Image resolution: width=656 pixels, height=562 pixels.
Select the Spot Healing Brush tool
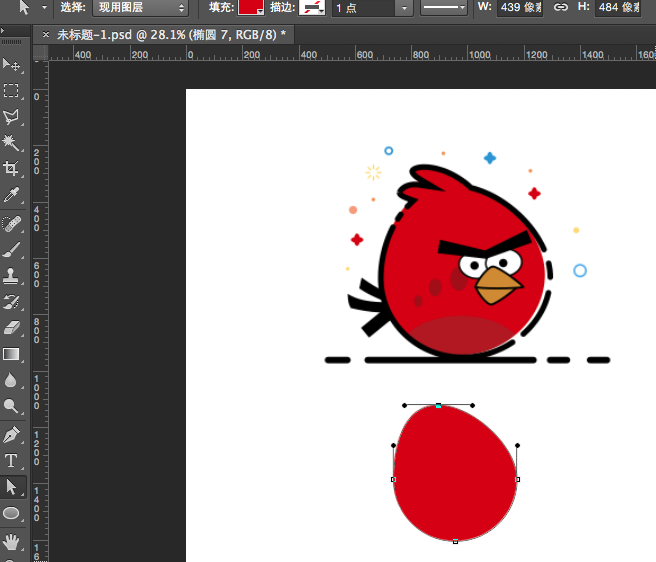tap(11, 224)
